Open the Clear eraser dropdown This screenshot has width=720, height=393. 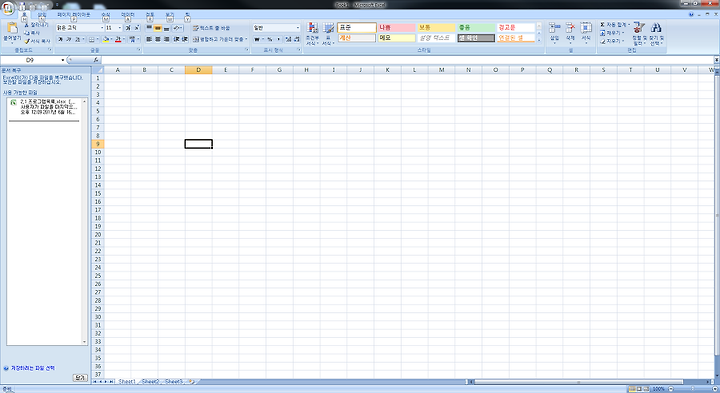(x=612, y=41)
